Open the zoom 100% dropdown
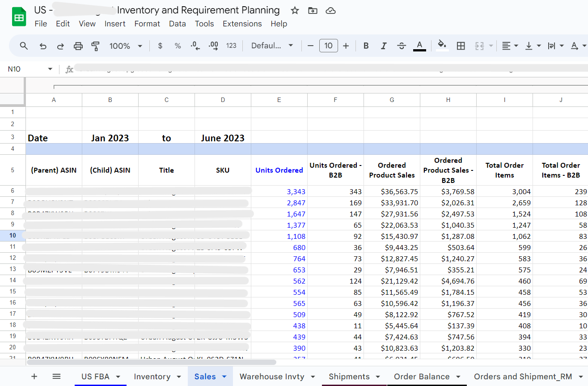Image resolution: width=588 pixels, height=386 pixels. coord(125,46)
